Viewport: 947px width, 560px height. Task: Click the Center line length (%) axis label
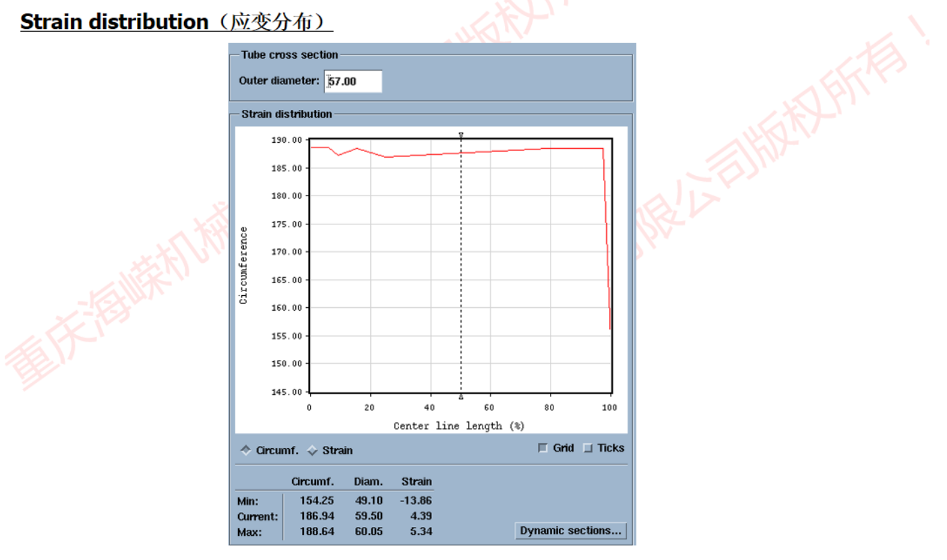coord(459,426)
